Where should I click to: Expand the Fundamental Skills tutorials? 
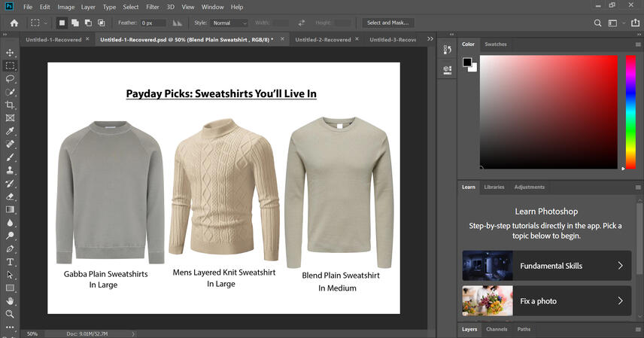pos(547,266)
